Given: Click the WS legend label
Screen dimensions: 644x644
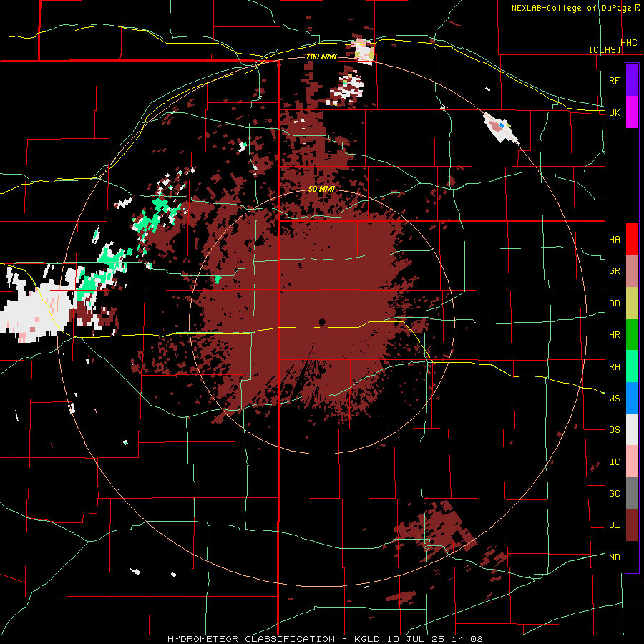Looking at the screenshot, I should [614, 398].
